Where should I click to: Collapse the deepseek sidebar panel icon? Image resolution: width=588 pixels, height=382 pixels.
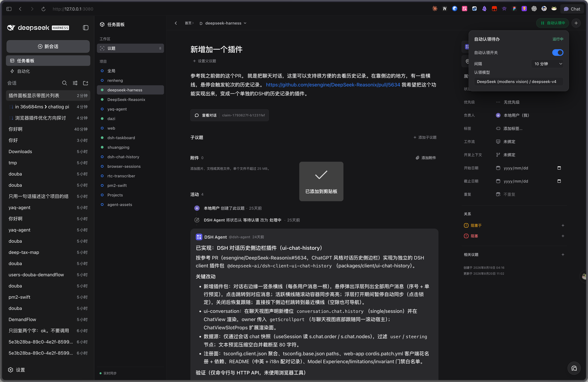(86, 28)
